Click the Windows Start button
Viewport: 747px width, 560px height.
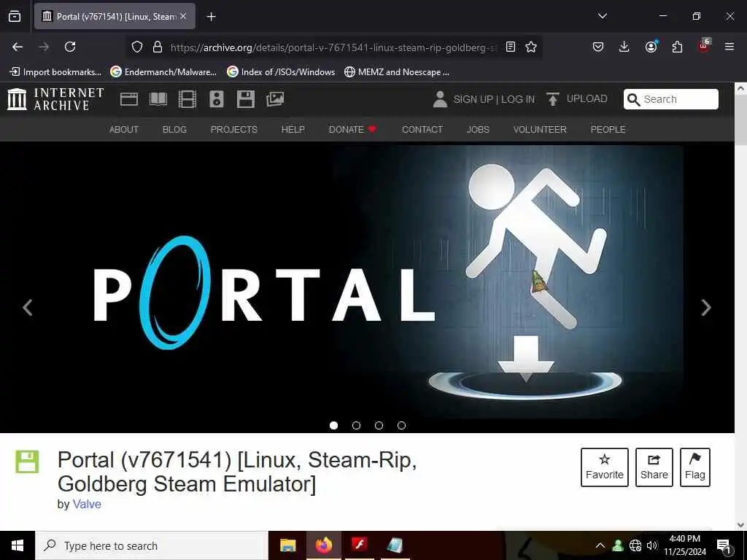click(x=18, y=545)
